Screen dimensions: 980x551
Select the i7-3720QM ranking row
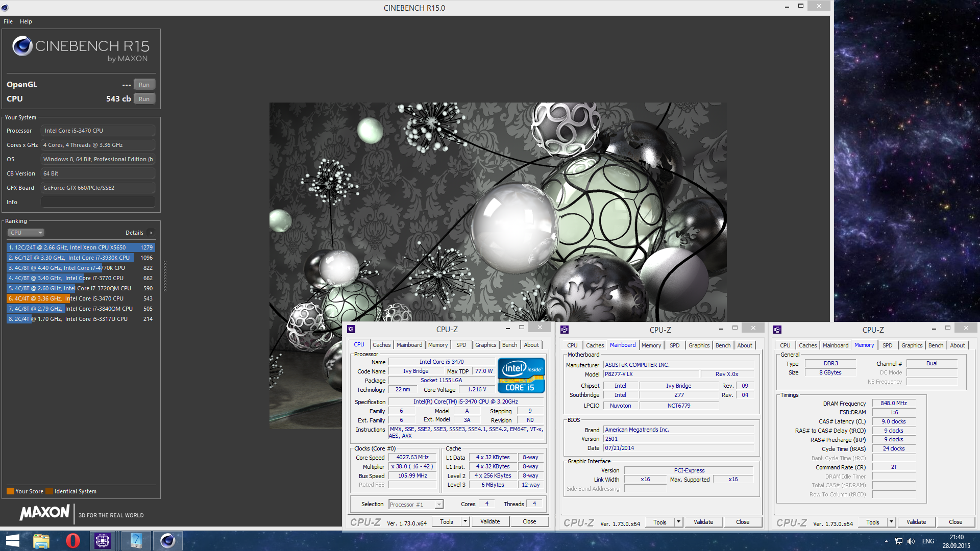tap(81, 288)
